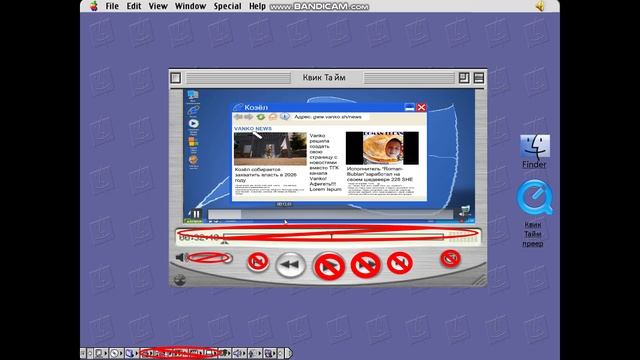Screen dimensions: 640x360
Task: Collapse the Control Strip using its left end tab
Action: pyautogui.click(x=83, y=353)
